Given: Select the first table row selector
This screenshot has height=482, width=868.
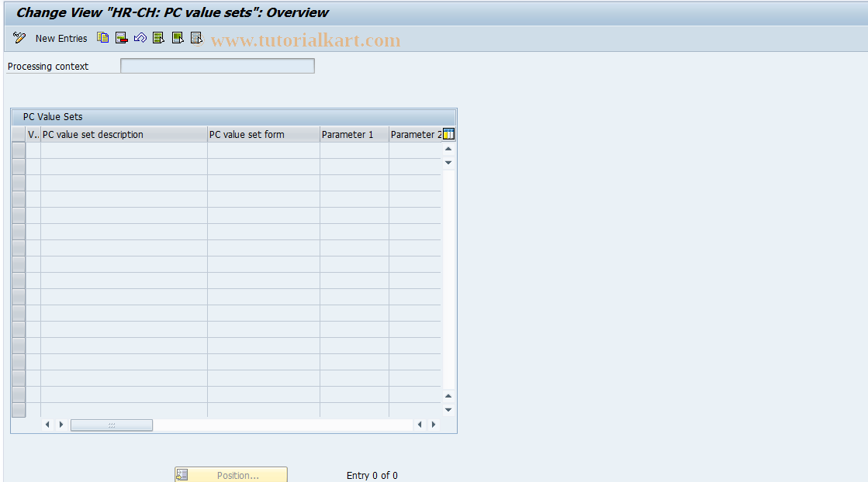Looking at the screenshot, I should (x=19, y=150).
